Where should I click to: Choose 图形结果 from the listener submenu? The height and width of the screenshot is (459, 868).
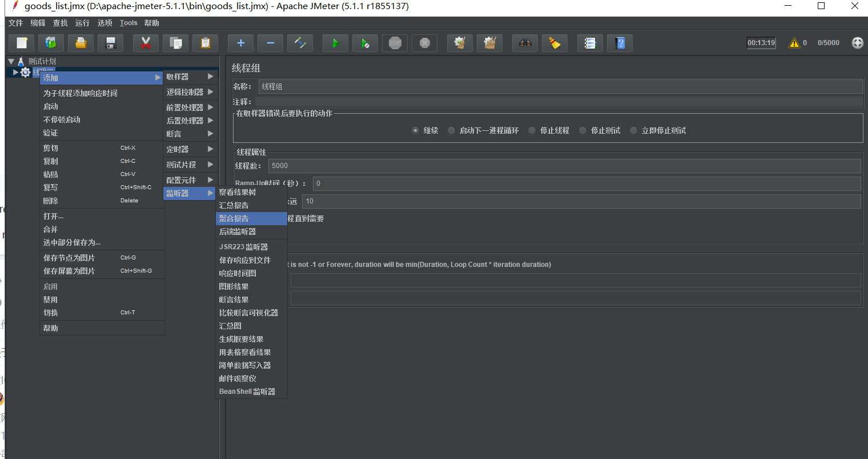click(251, 286)
